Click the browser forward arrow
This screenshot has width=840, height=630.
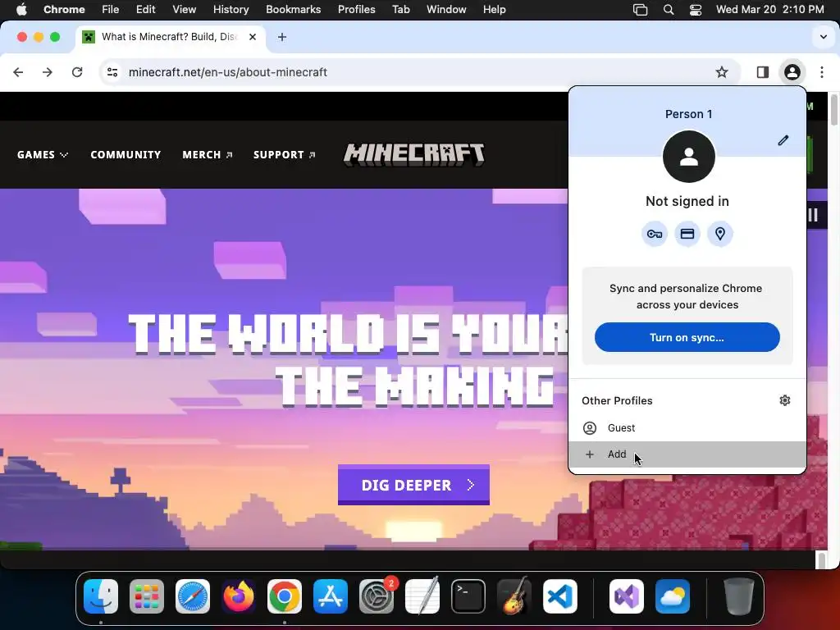(47, 72)
